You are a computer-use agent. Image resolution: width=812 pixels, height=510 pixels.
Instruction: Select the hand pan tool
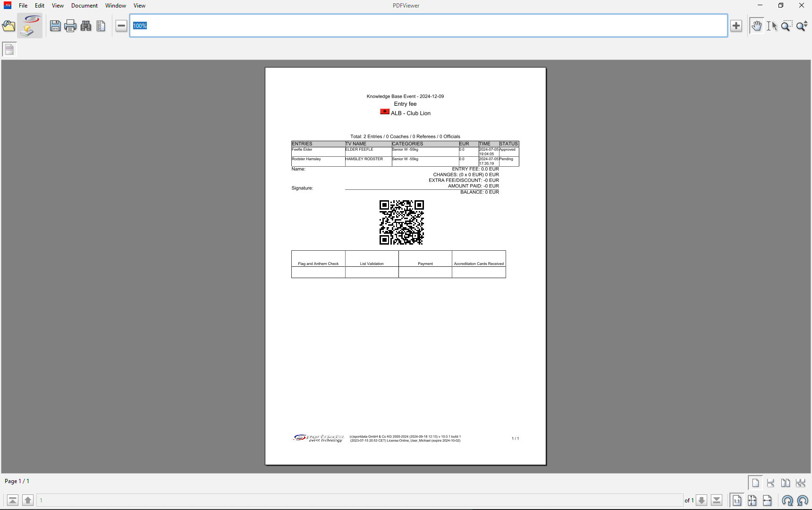coord(756,26)
